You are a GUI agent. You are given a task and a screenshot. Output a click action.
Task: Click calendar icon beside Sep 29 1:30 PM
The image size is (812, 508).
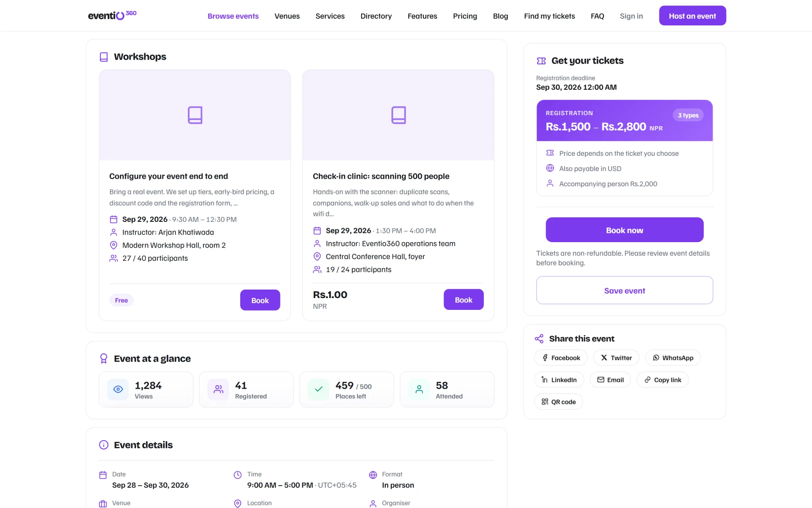[317, 231]
